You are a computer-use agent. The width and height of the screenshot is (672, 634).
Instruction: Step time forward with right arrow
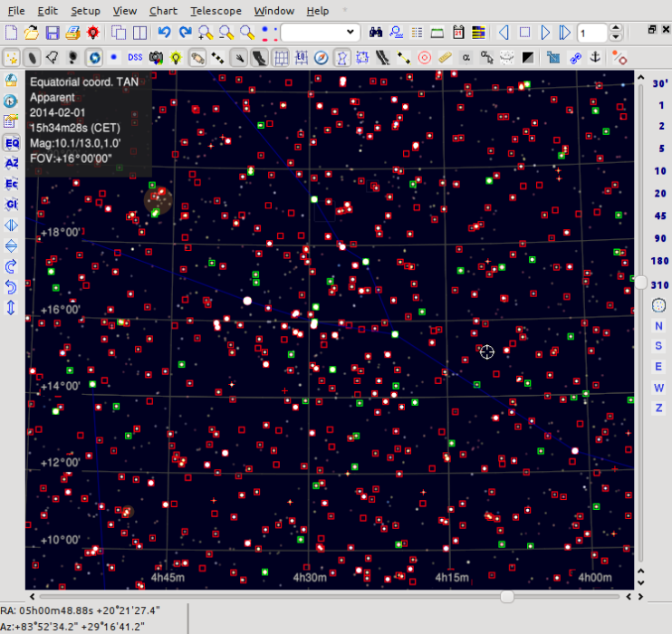(x=545, y=33)
